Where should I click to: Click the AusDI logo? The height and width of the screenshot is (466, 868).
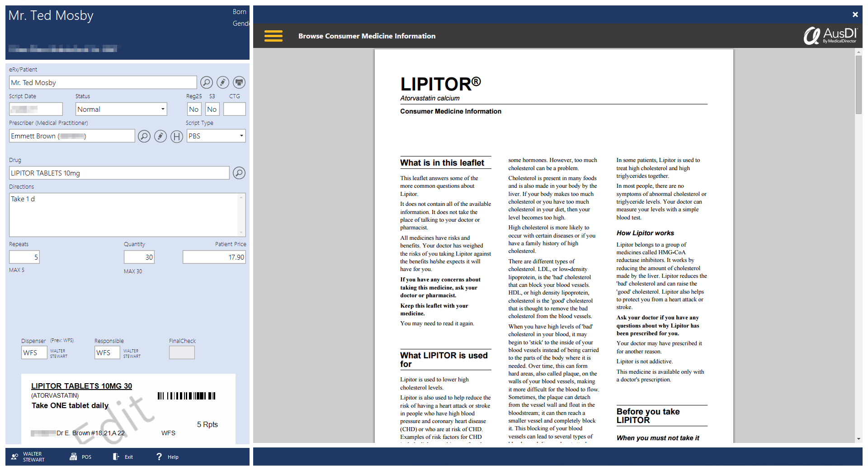point(830,36)
